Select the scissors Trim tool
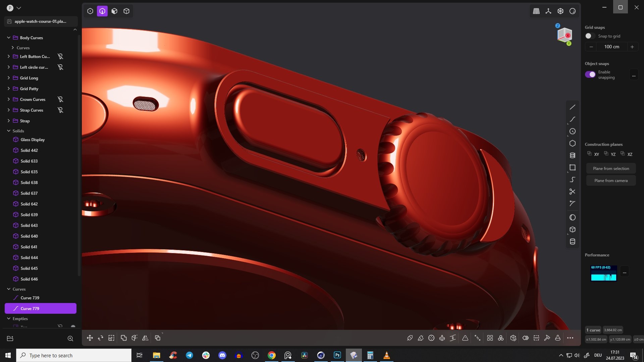The height and width of the screenshot is (362, 644). pyautogui.click(x=572, y=192)
